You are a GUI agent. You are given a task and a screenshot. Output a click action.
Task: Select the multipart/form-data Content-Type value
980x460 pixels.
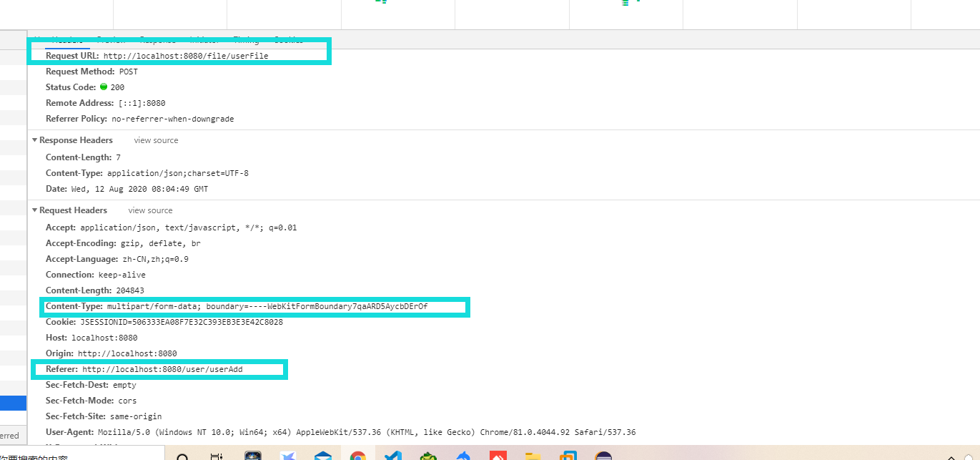(267, 306)
